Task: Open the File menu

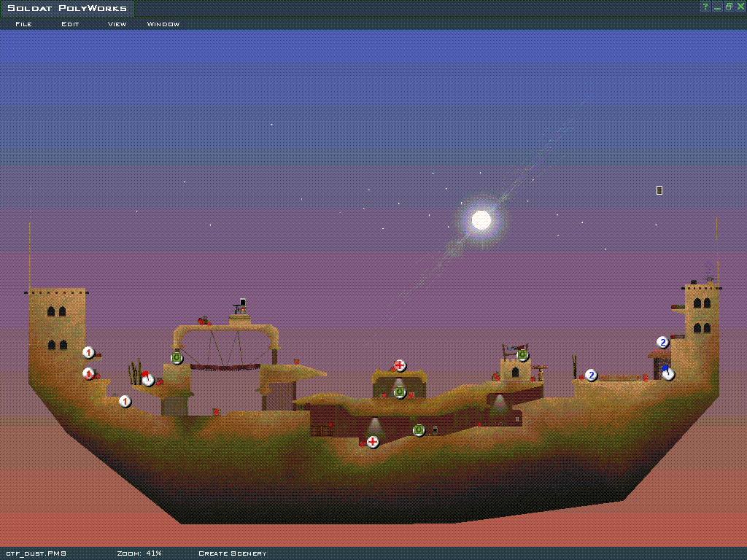Action: pyautogui.click(x=23, y=24)
